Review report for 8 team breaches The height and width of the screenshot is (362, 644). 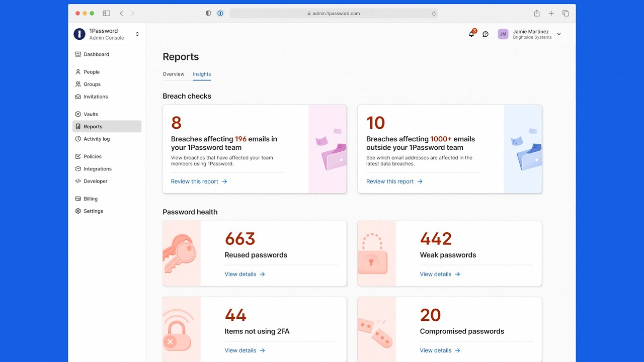[199, 182]
